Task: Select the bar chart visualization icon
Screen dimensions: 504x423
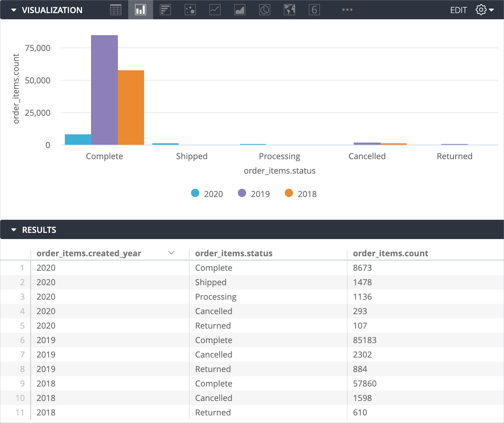Action: pyautogui.click(x=165, y=10)
